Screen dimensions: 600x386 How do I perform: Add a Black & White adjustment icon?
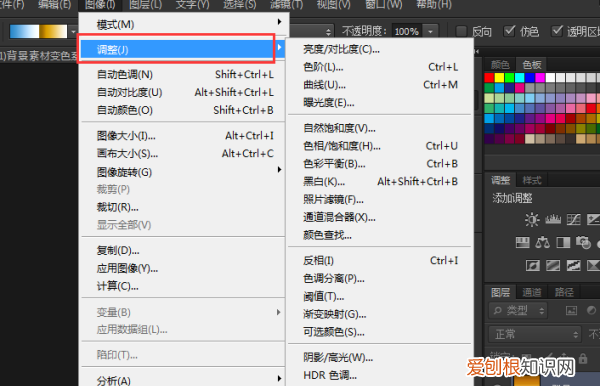[x=563, y=243]
